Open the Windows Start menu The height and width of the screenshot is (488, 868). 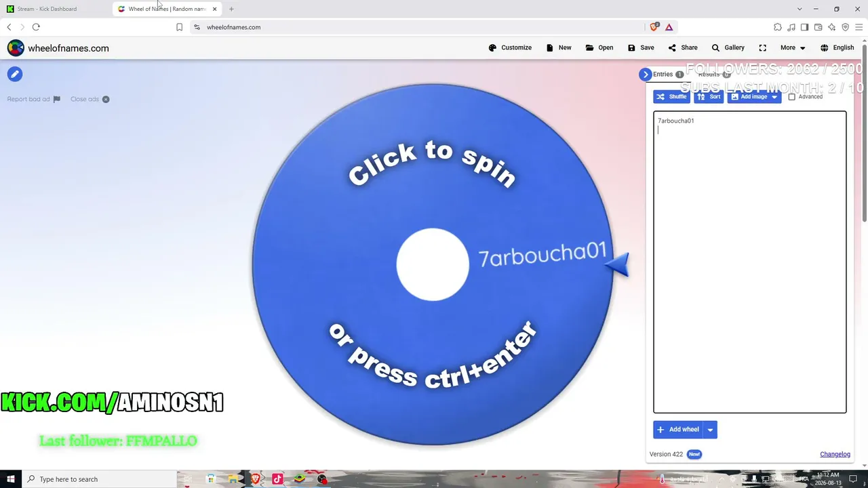(x=11, y=479)
